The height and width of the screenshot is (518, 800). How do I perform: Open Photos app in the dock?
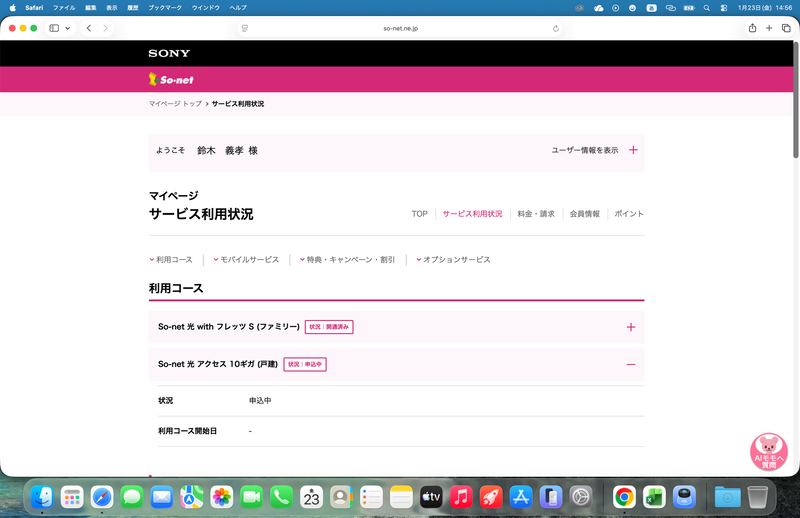(x=221, y=497)
